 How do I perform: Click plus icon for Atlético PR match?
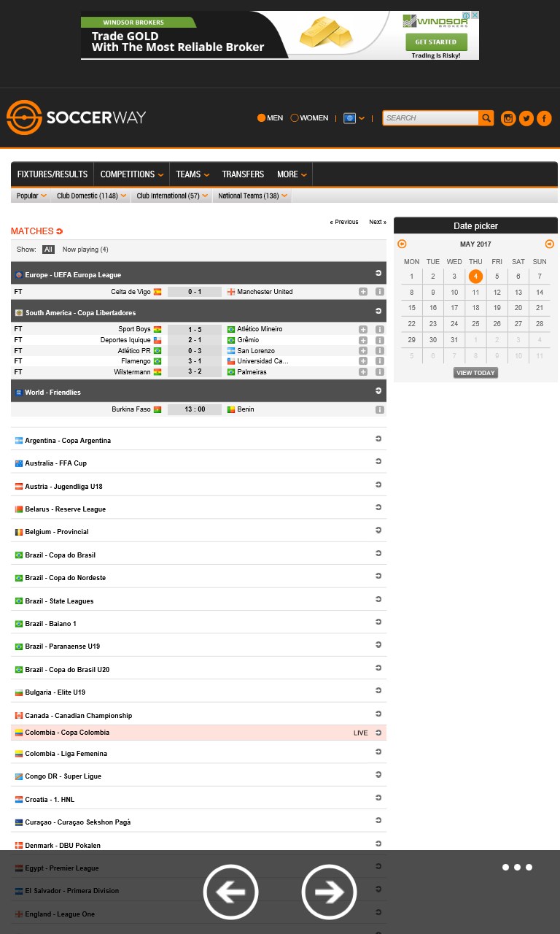coord(363,351)
